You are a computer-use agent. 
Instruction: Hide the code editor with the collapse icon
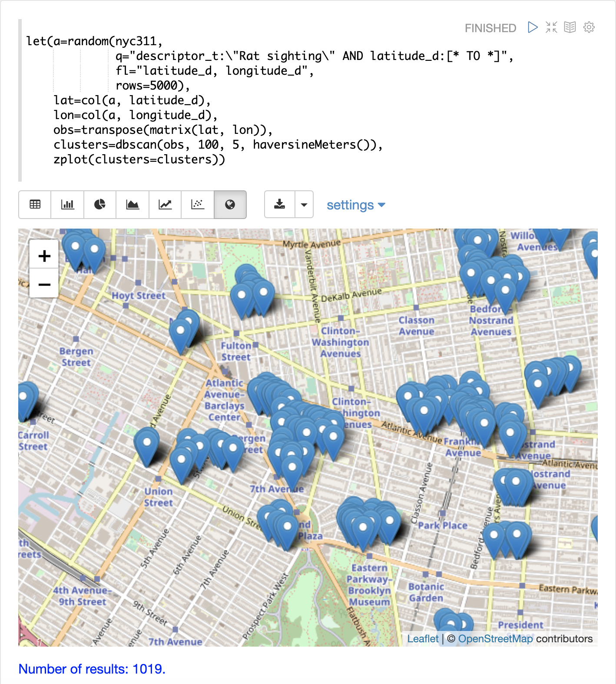point(551,27)
